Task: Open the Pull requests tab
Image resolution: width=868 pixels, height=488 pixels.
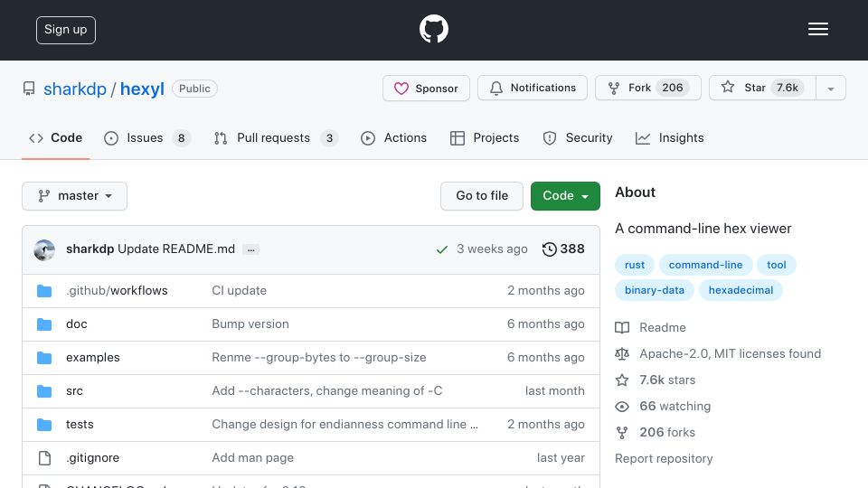Action: tap(275, 137)
